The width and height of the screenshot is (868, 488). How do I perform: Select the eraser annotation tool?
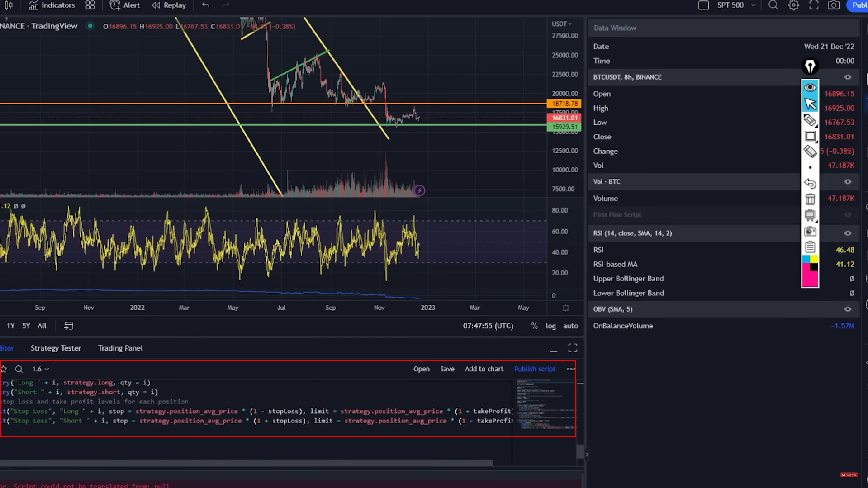click(810, 152)
